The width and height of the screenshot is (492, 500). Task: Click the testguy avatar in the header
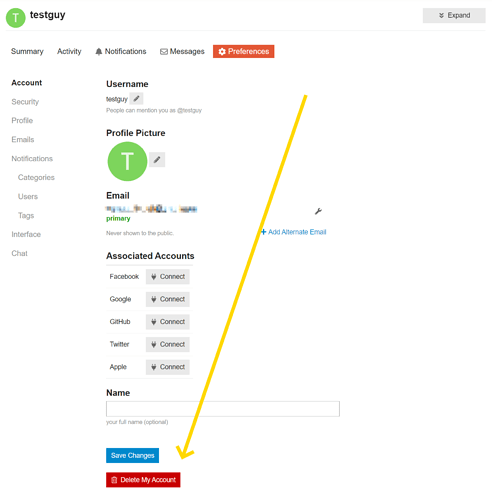click(x=15, y=18)
